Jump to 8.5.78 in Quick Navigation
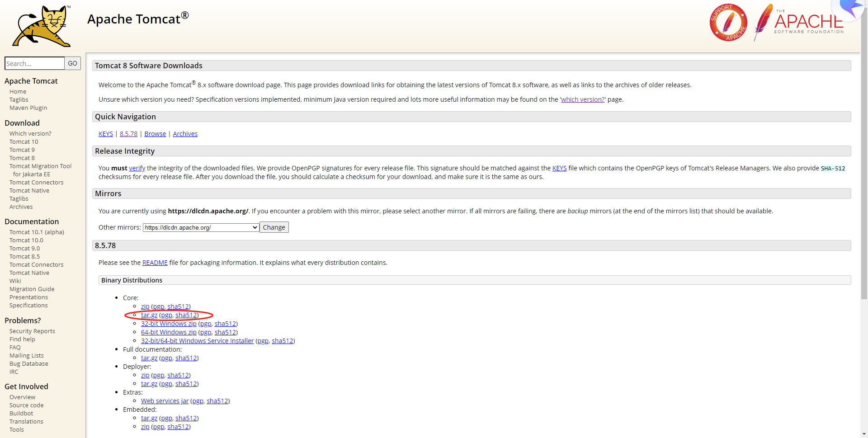 (128, 134)
